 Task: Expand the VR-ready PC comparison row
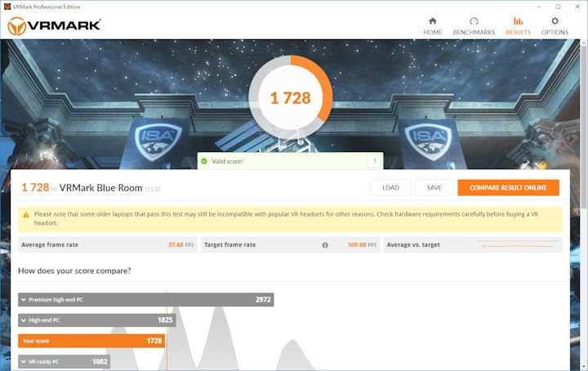pyautogui.click(x=65, y=362)
